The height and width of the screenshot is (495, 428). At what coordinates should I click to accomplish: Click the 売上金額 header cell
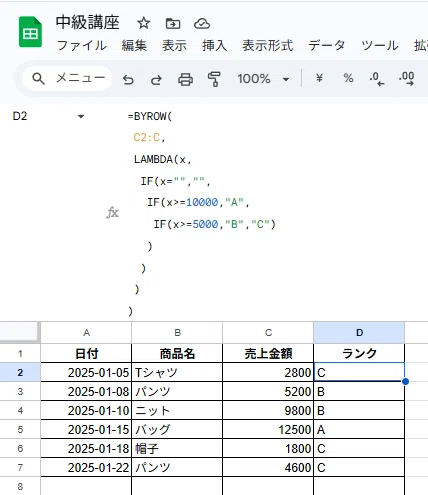coord(268,353)
